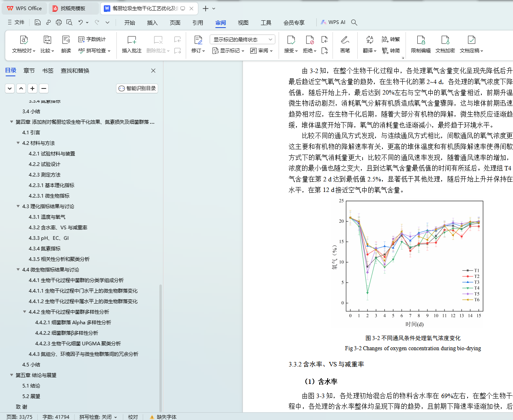513x420 pixels.
Task: Switch to the 视图 ribbon tab
Action: (x=243, y=23)
